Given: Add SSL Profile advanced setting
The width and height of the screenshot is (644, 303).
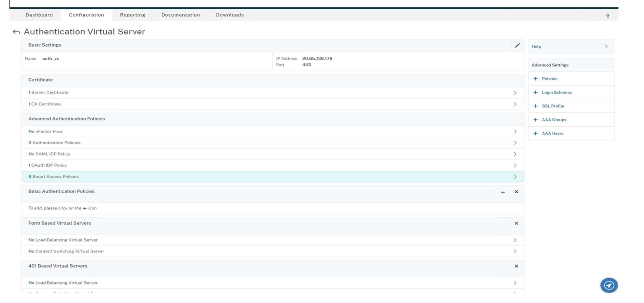Looking at the screenshot, I should pos(553,106).
